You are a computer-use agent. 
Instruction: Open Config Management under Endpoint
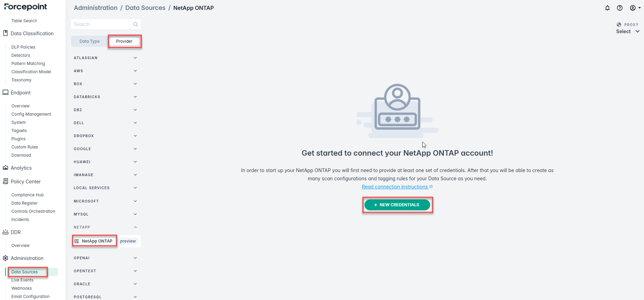[31, 114]
